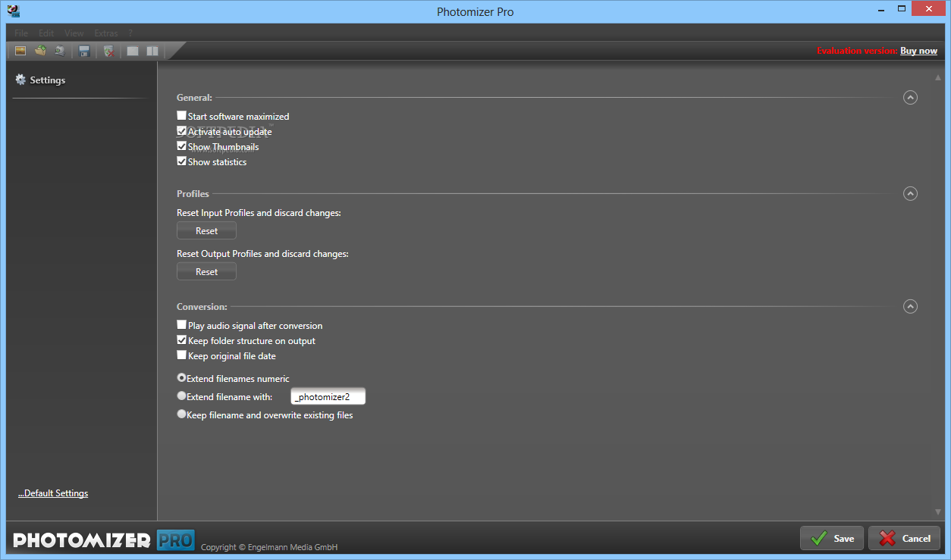Reset Output Profiles button
The image size is (951, 560).
pyautogui.click(x=206, y=271)
